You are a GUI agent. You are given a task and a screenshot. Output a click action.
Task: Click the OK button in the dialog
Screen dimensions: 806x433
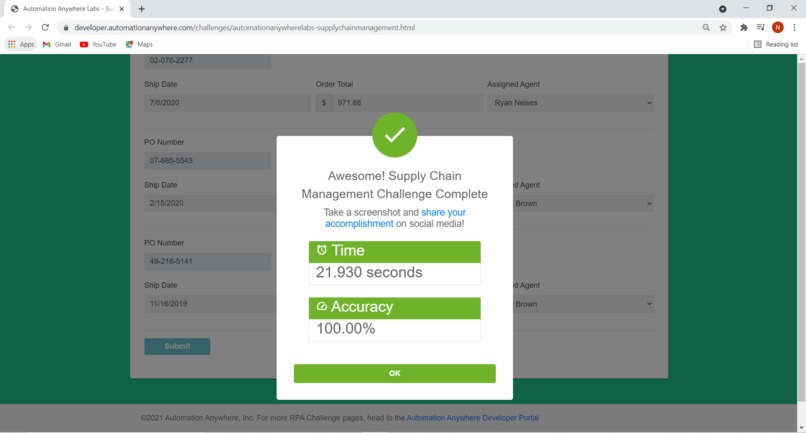[x=394, y=373]
